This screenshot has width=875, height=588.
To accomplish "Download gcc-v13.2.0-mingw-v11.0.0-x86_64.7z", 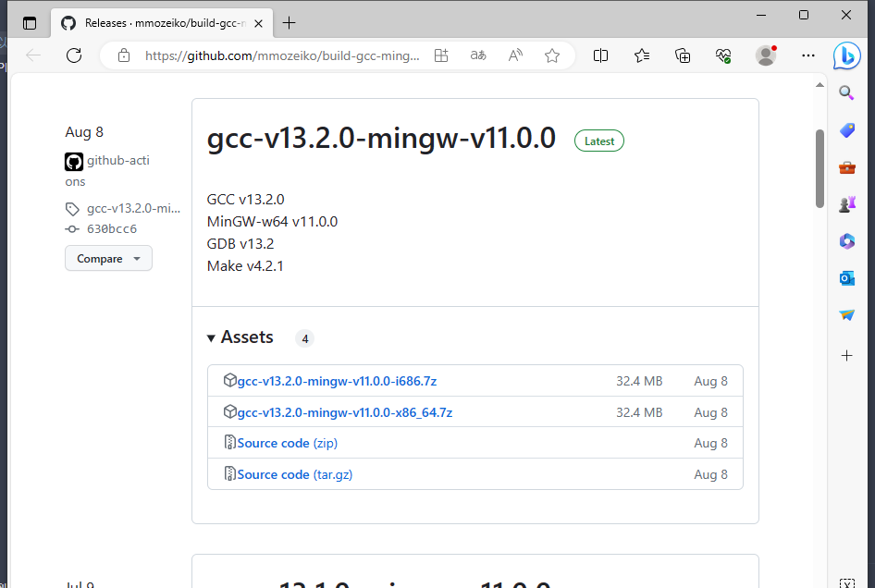I will tap(345, 412).
